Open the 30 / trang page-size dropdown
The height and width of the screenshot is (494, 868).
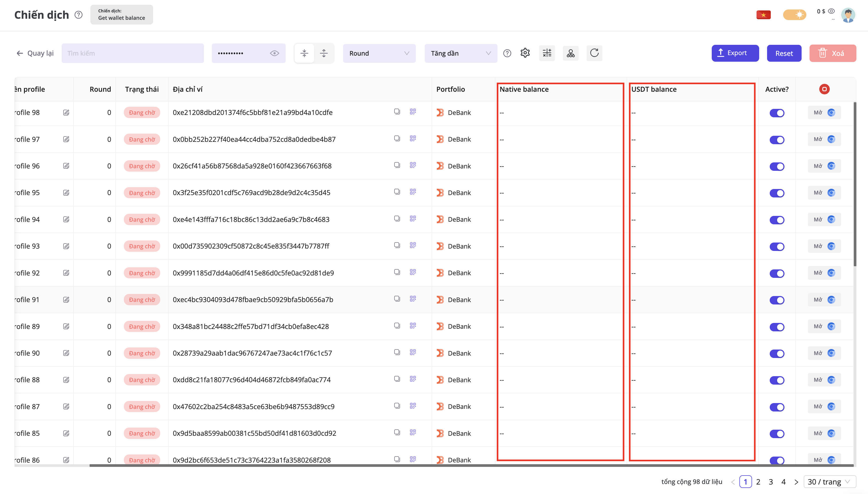pyautogui.click(x=829, y=481)
